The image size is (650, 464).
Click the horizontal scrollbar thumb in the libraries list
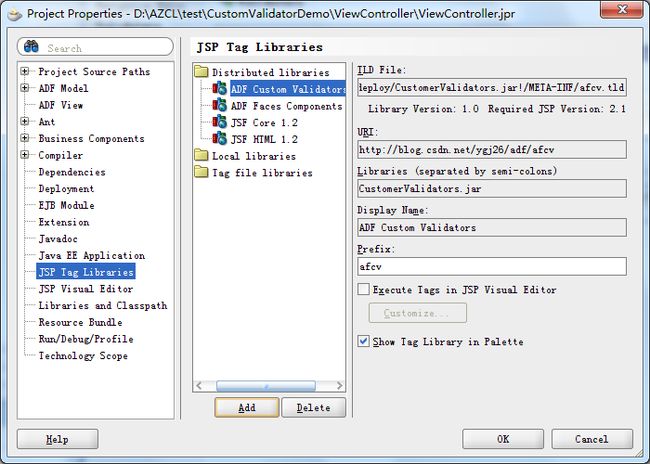266,386
